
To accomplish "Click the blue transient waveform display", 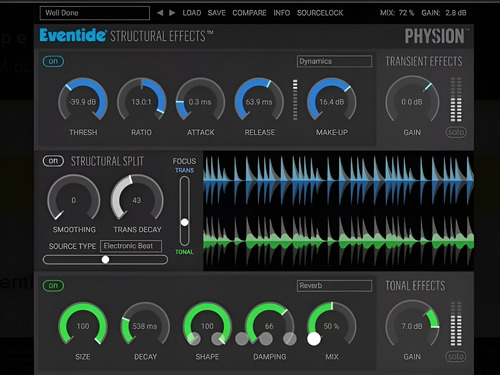I will coord(338,180).
